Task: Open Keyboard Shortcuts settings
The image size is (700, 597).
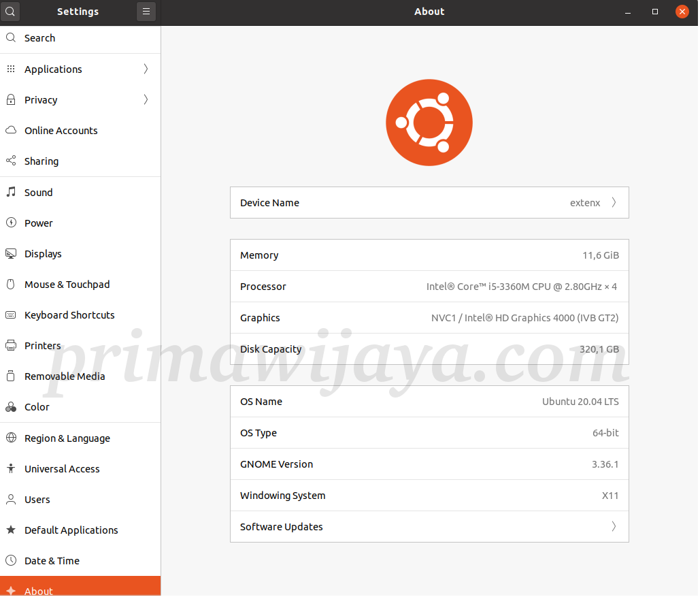Action: pyautogui.click(x=67, y=314)
